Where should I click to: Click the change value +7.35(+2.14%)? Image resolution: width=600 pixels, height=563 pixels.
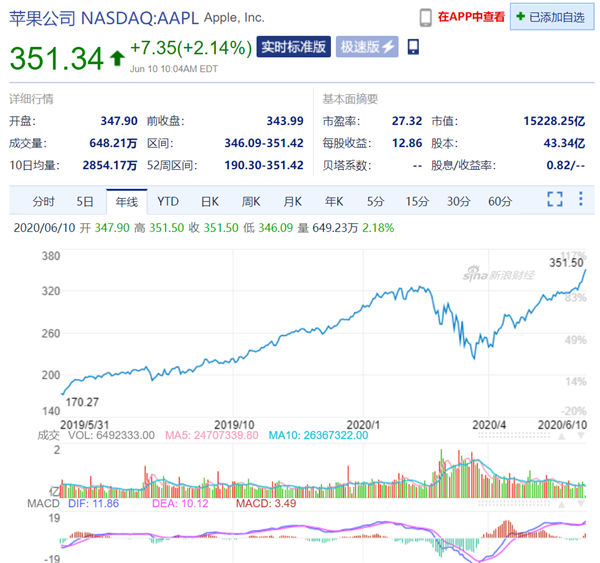[191, 48]
